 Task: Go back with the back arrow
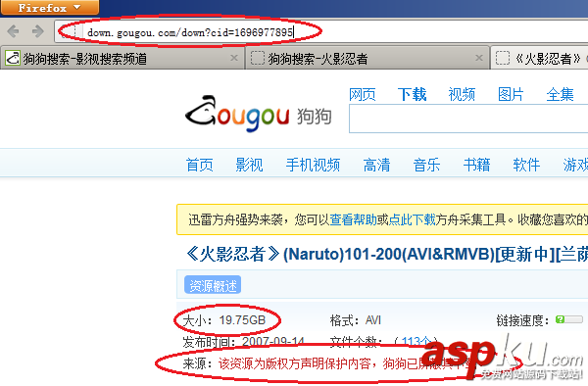(13, 31)
